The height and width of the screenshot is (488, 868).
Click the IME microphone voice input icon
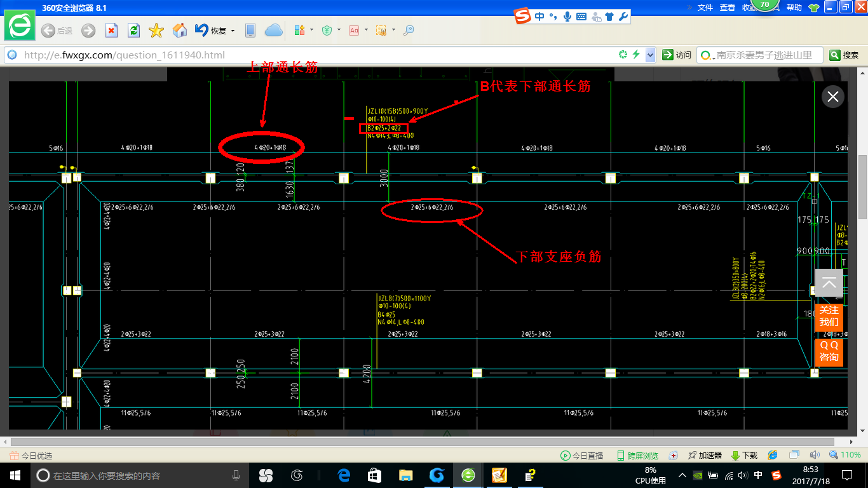point(566,17)
